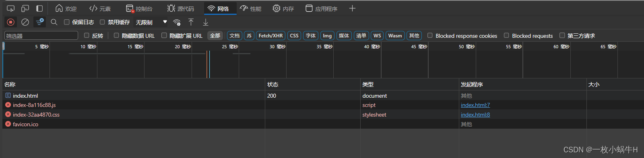Open initiator link index.html:8
Viewport: 644px width, 158px height.
(475, 115)
